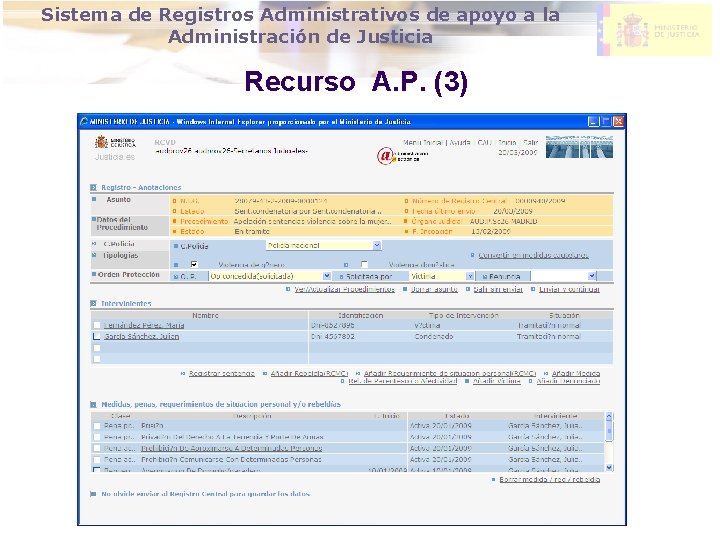Click the Intervinientes section icon
720x540 pixels.
click(x=94, y=304)
